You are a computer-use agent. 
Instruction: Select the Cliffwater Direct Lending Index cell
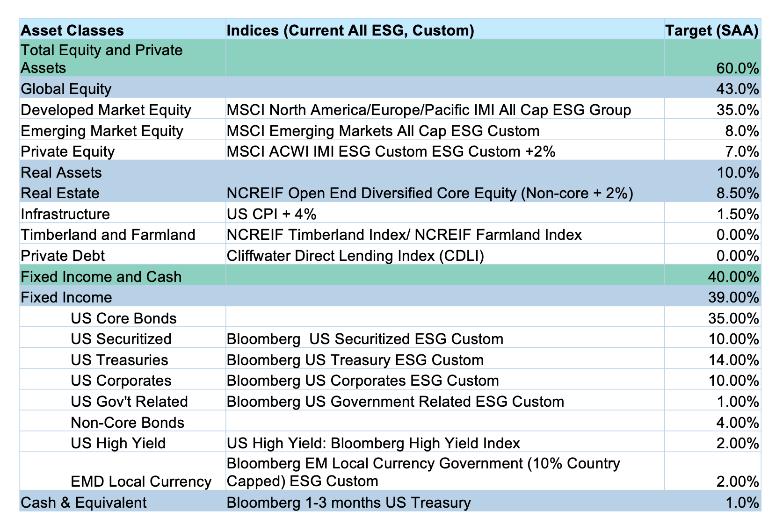355,256
